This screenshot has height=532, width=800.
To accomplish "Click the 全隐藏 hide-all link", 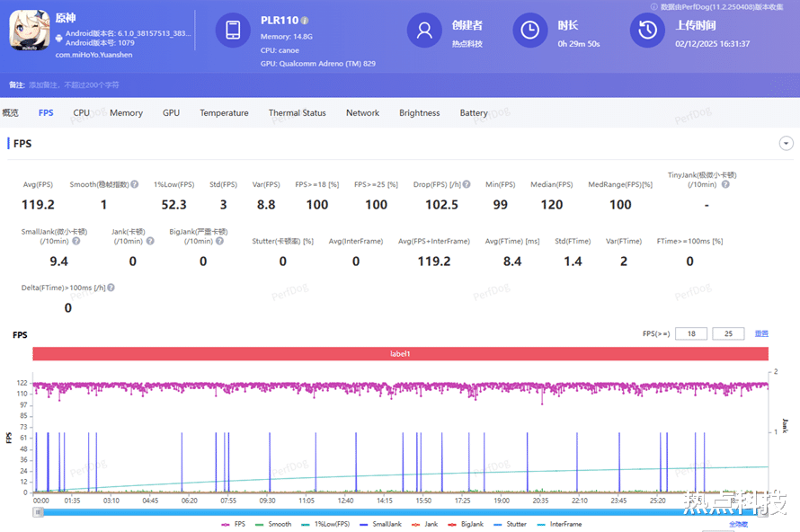I will point(738,524).
